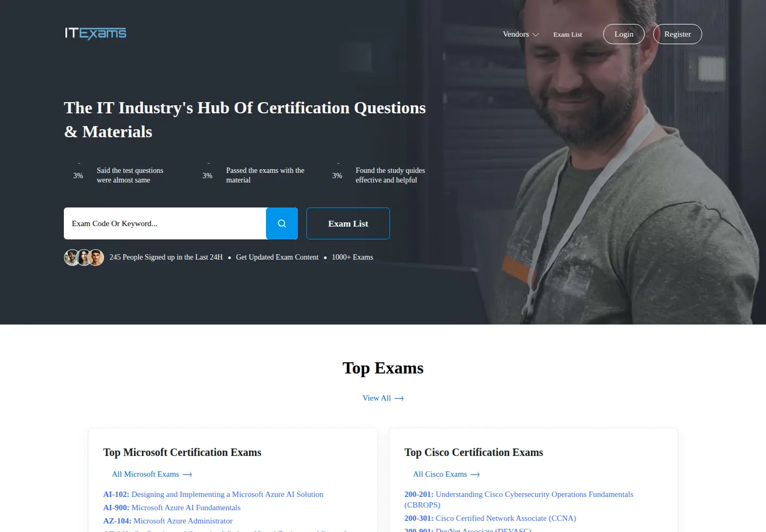Open the All Microsoft Exams link
Viewport: 766px width, 532px height.
[152, 474]
